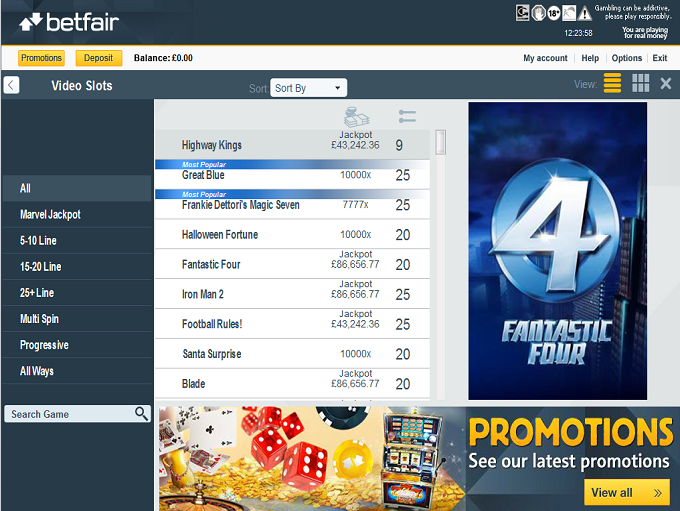680x511 pixels.
Task: Select the 5-10 Line category
Action: [x=77, y=240]
